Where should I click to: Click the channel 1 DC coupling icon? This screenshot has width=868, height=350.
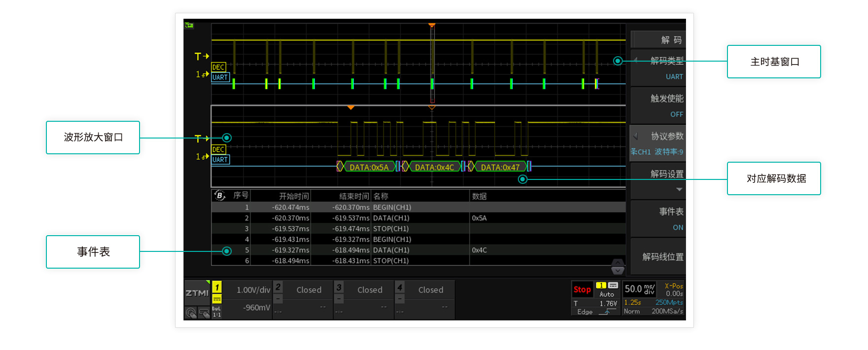(217, 299)
